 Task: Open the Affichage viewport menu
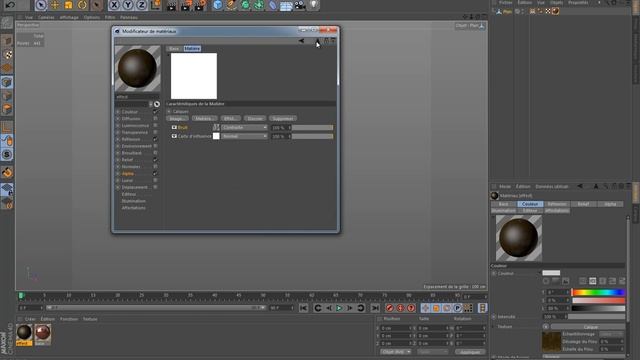(x=69, y=18)
